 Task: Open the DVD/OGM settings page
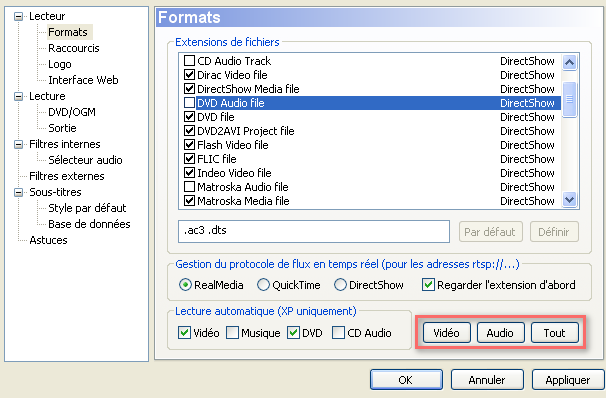tap(71, 112)
